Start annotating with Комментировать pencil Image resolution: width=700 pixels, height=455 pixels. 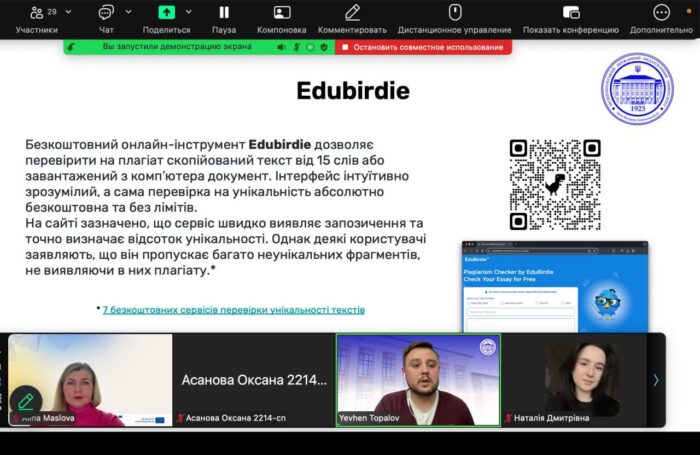[x=352, y=13]
